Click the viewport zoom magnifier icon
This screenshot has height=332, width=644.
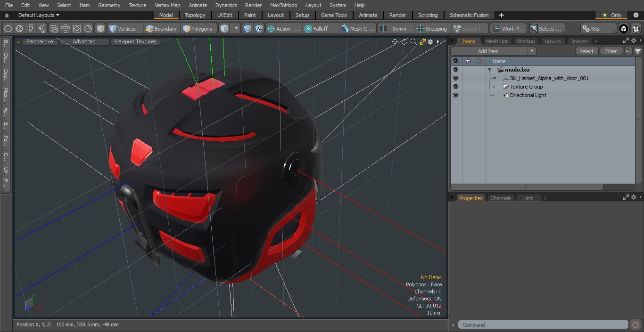413,42
